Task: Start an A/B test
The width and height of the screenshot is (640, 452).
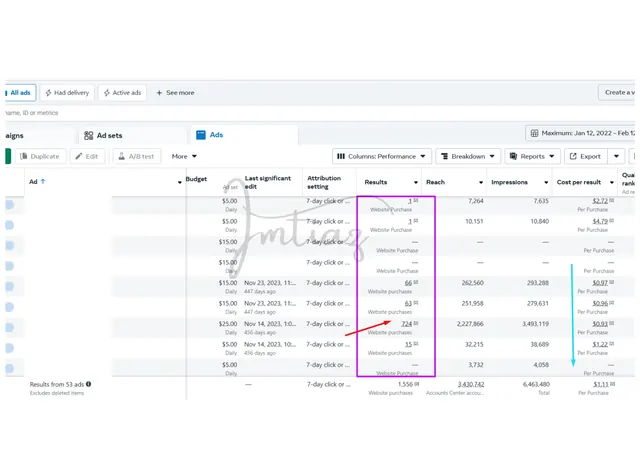Action: [x=136, y=156]
